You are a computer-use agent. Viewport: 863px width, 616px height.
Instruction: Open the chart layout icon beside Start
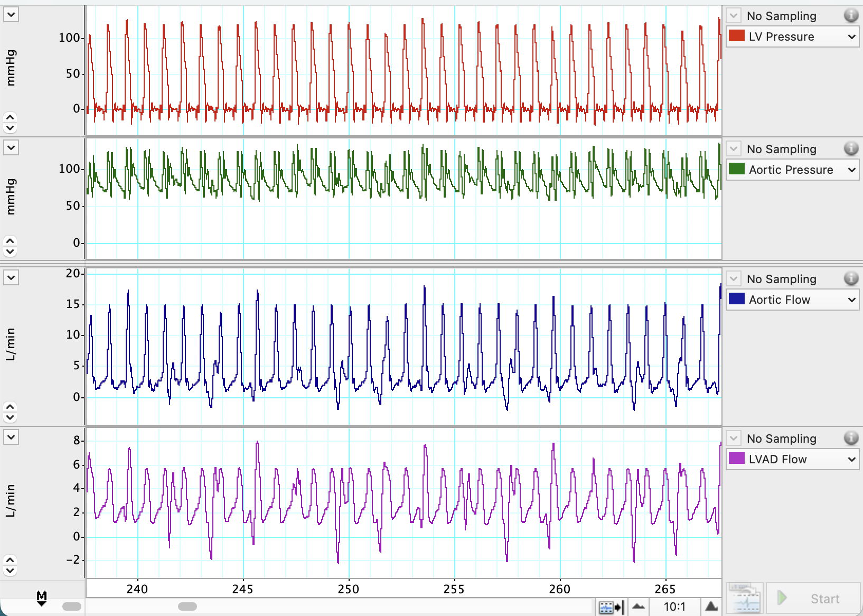pyautogui.click(x=745, y=599)
